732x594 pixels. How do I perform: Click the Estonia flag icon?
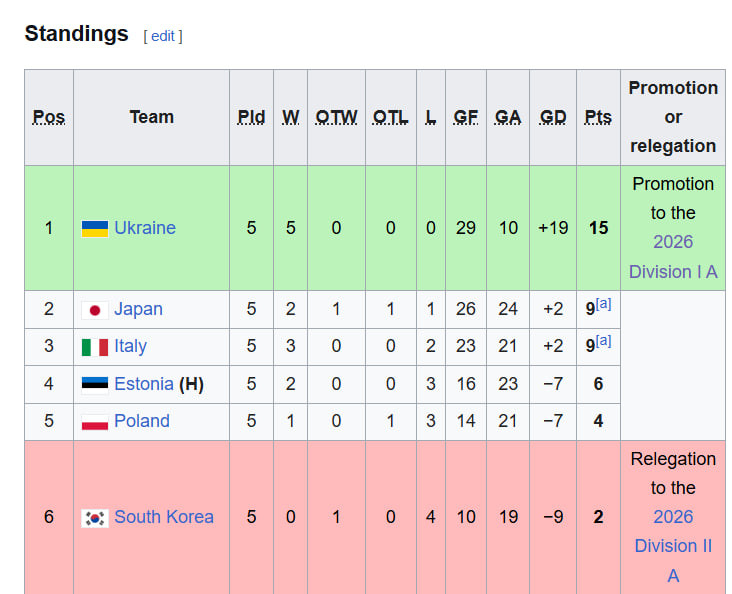[x=95, y=384]
